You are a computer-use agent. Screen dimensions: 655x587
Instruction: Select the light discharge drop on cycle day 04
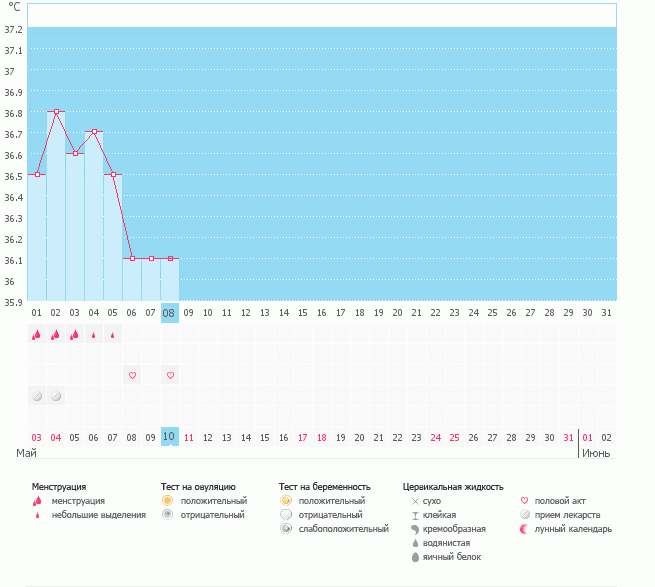tap(94, 336)
